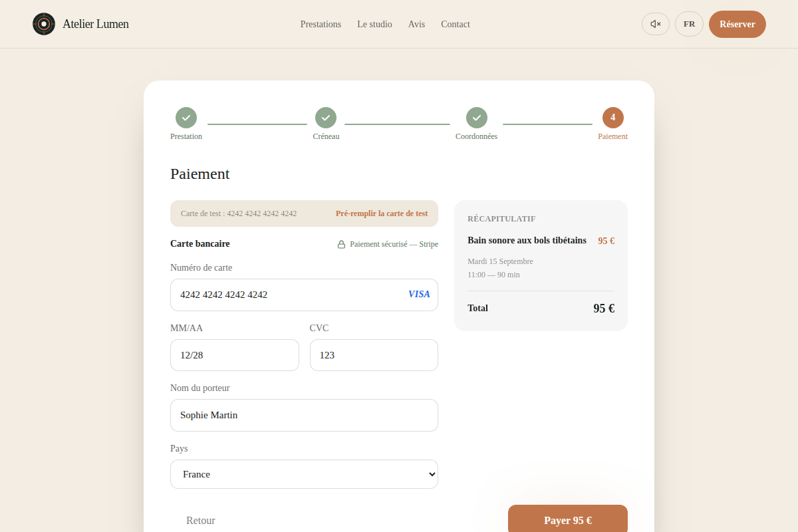The width and height of the screenshot is (798, 532).
Task: Click the Atelier Lumen logo icon
Action: pyautogui.click(x=44, y=24)
